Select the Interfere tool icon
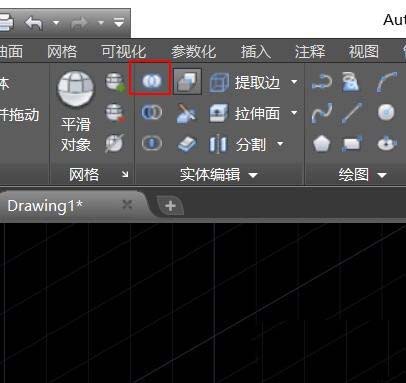 coord(187,81)
